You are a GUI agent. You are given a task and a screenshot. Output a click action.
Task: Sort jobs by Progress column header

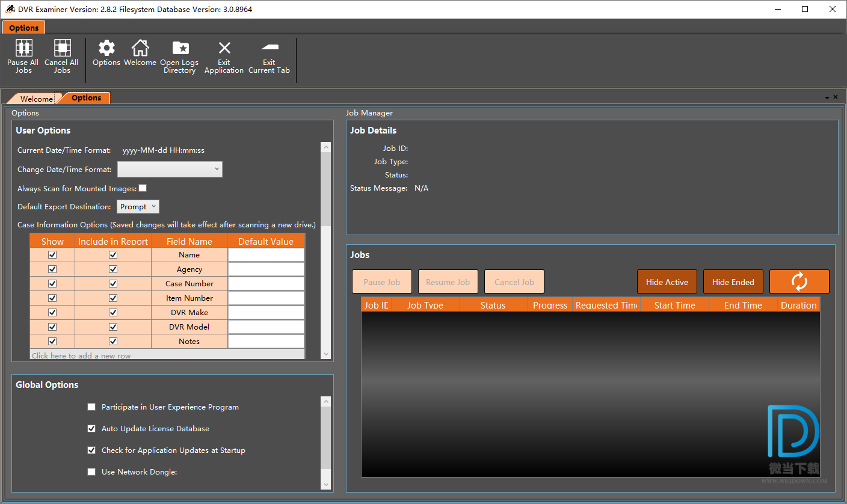click(x=550, y=305)
